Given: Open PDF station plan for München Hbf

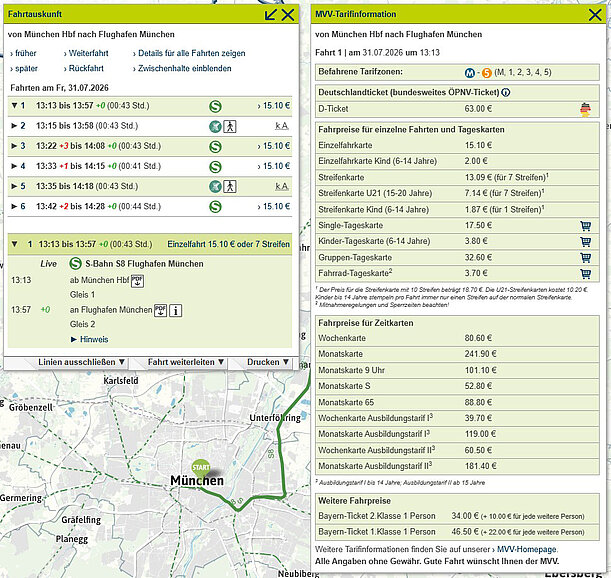Looking at the screenshot, I should [x=137, y=281].
